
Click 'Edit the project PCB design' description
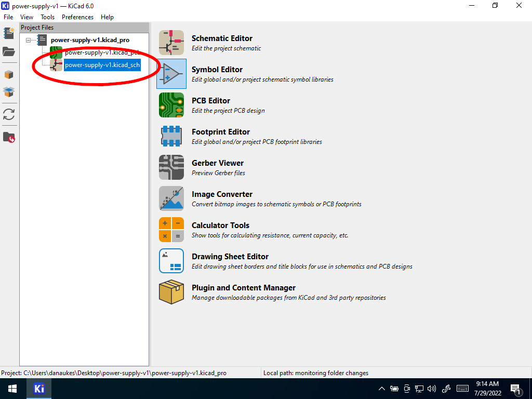228,111
